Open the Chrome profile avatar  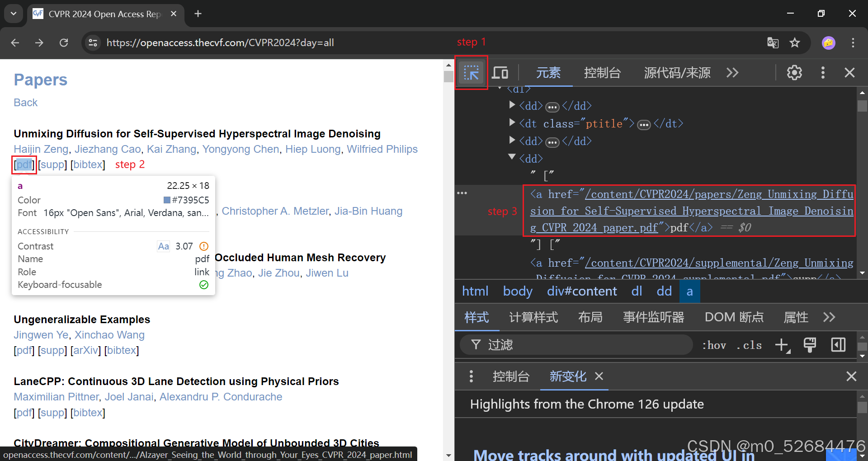point(829,42)
